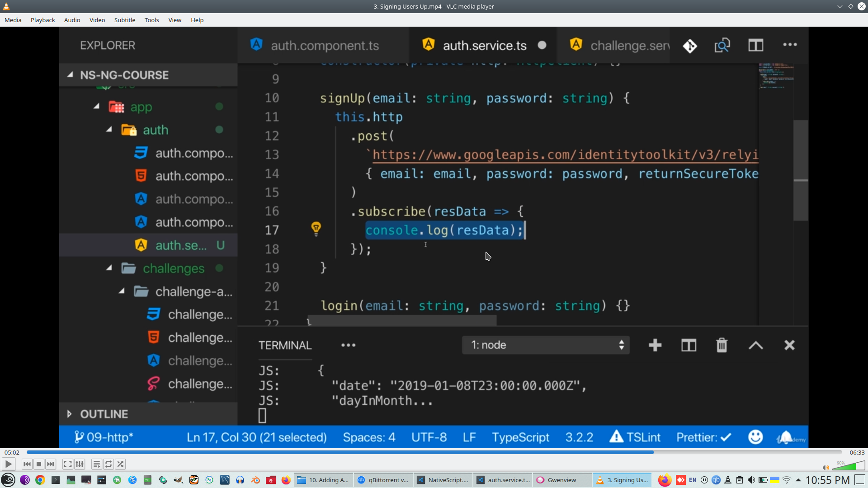Show the playlist panel
The width and height of the screenshot is (868, 488).
point(96,464)
